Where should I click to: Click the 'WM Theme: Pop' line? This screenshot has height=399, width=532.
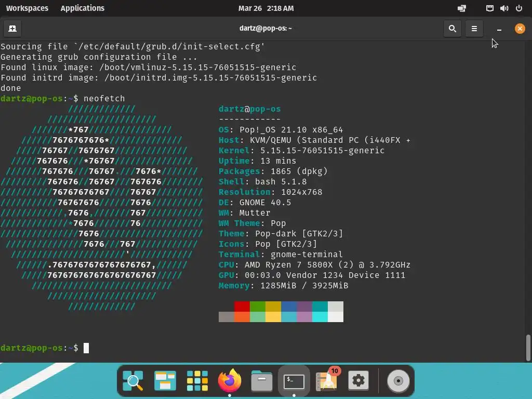[252, 223]
